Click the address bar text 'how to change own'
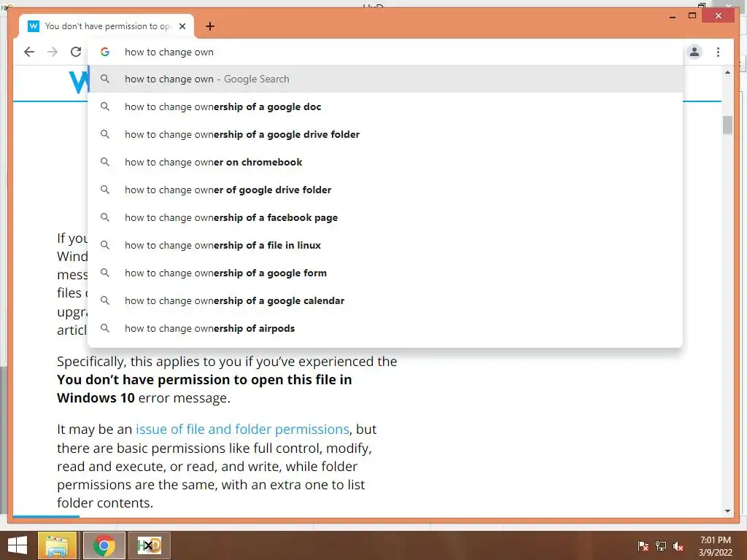Viewport: 747px width, 560px height. (169, 52)
